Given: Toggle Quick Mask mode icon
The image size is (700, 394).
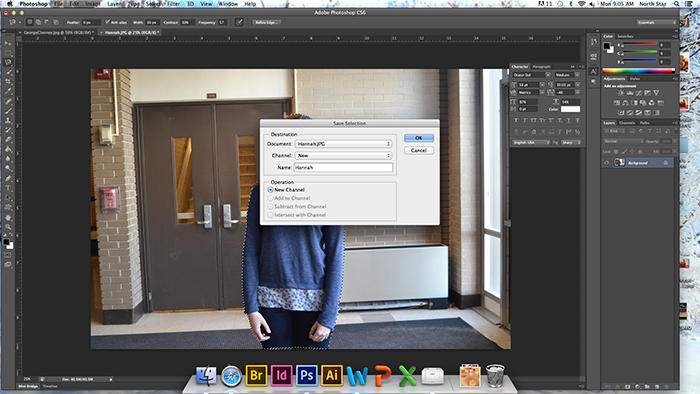Looking at the screenshot, I should point(8,255).
